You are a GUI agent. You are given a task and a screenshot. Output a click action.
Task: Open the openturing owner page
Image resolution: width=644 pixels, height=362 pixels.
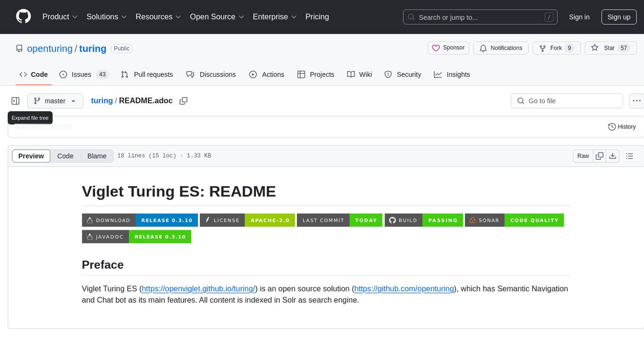pyautogui.click(x=50, y=48)
